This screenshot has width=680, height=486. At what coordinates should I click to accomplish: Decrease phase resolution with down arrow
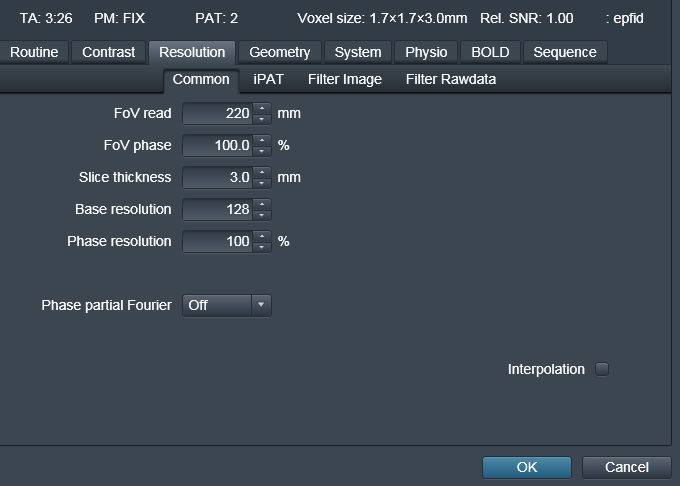pyautogui.click(x=262, y=247)
